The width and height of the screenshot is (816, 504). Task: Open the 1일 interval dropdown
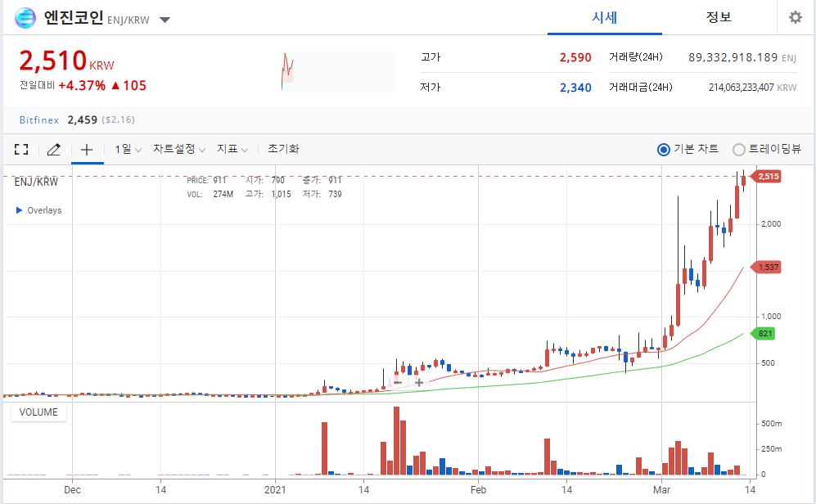[128, 150]
